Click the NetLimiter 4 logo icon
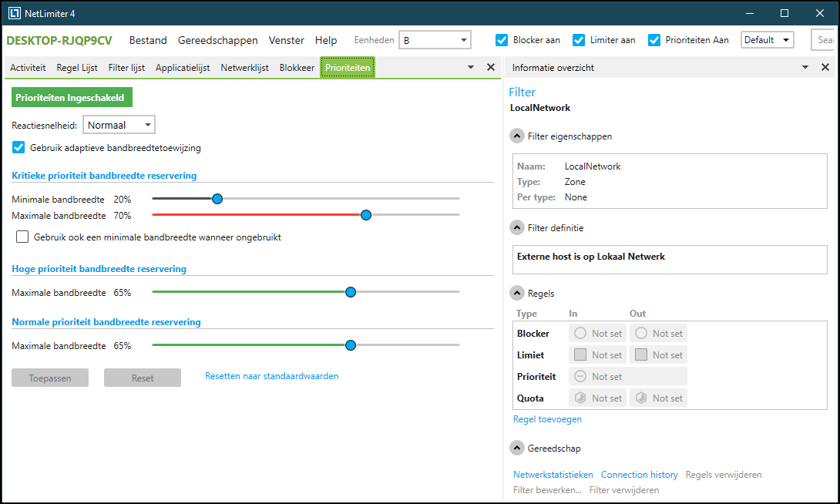840x504 pixels. (15, 13)
